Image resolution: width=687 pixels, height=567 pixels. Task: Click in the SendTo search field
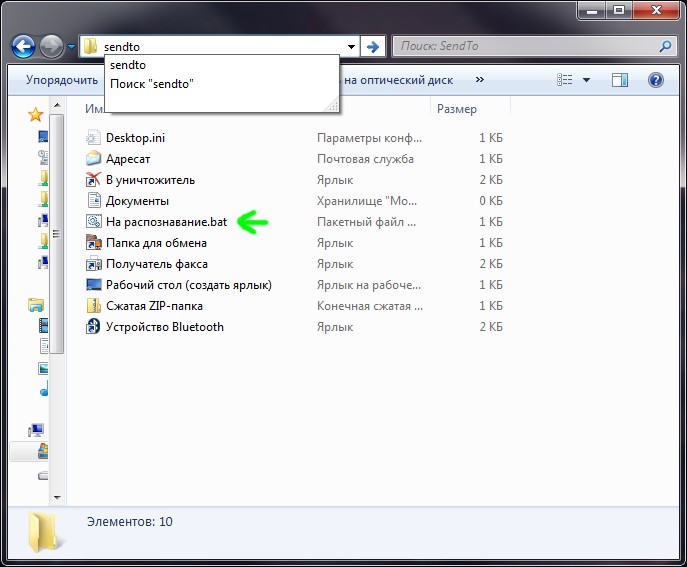point(525,46)
